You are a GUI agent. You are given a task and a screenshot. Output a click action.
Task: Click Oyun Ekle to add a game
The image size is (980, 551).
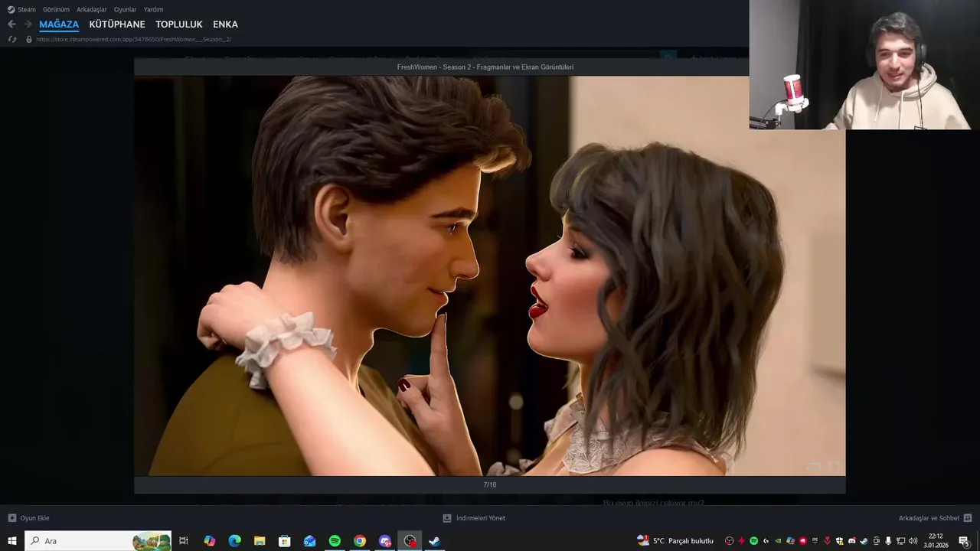pos(34,518)
